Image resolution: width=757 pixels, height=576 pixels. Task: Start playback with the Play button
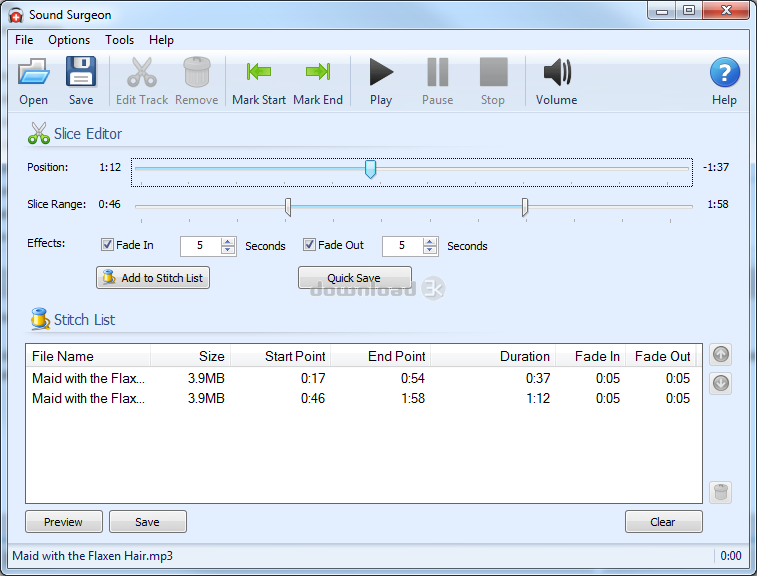pos(381,81)
